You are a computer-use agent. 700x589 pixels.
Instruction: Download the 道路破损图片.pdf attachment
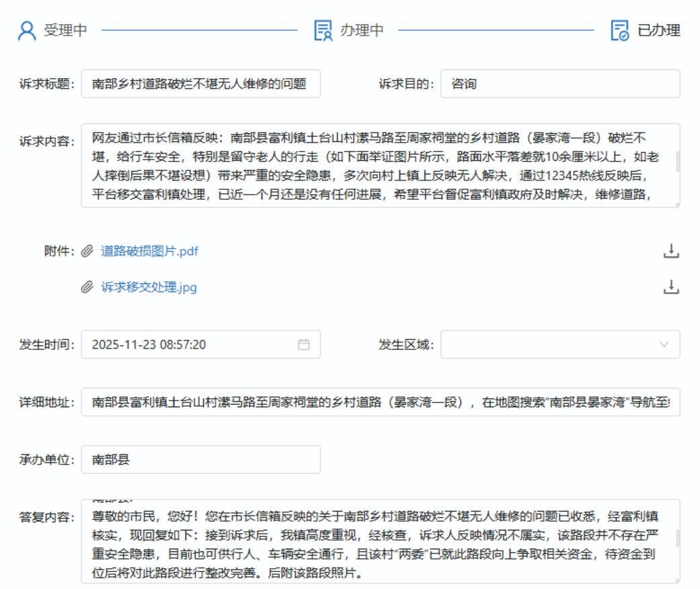click(x=671, y=251)
